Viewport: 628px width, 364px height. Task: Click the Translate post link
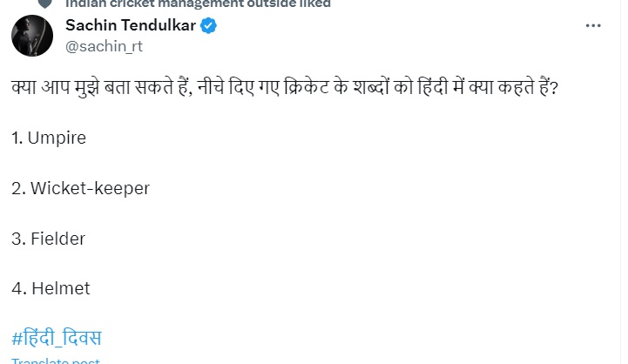click(x=56, y=361)
